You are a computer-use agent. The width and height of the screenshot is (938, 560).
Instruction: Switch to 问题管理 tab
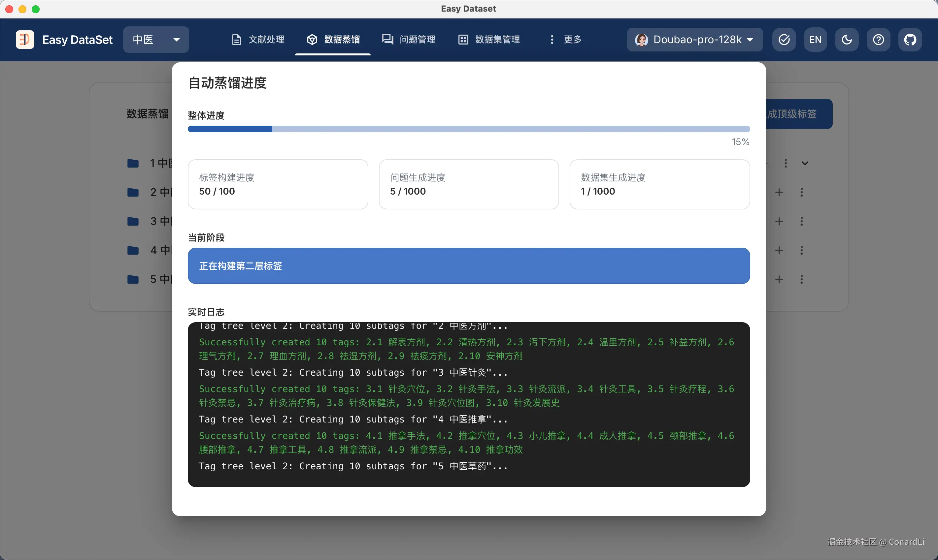409,40
